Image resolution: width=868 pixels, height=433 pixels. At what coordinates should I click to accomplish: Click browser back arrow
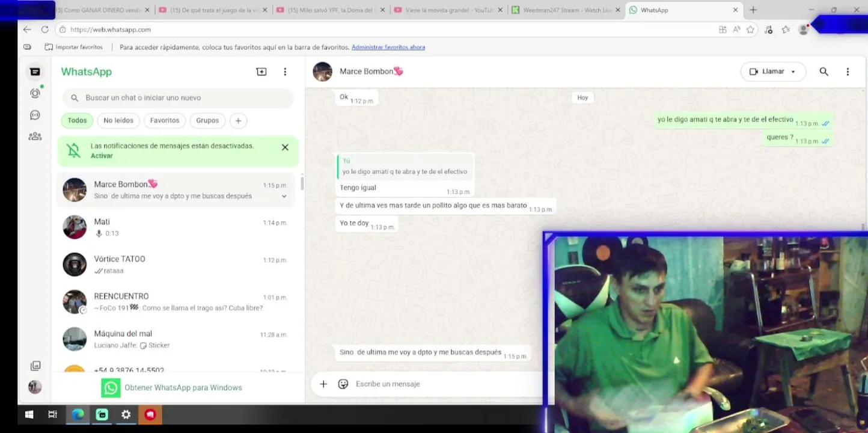click(27, 29)
